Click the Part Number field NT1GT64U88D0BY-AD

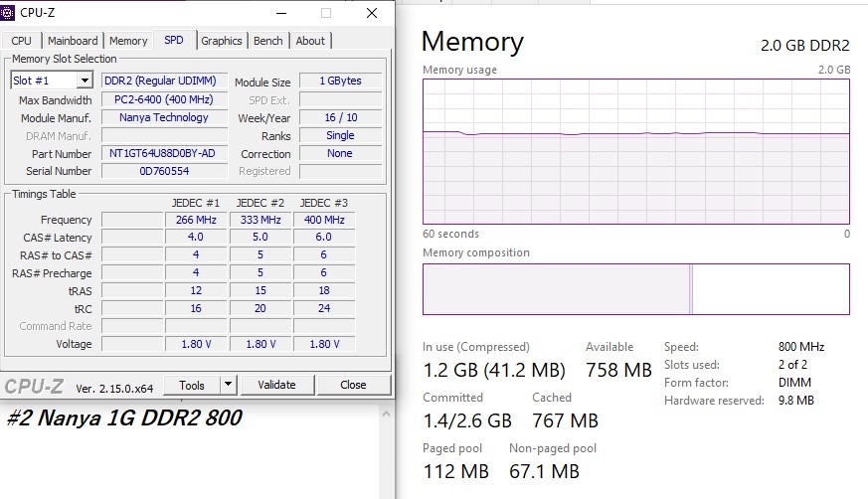[163, 154]
